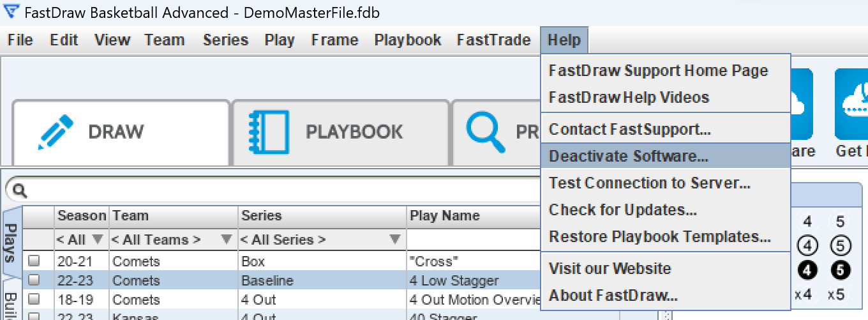Image resolution: width=868 pixels, height=320 pixels.
Task: Choose Test Connection to Server...
Action: point(666,183)
